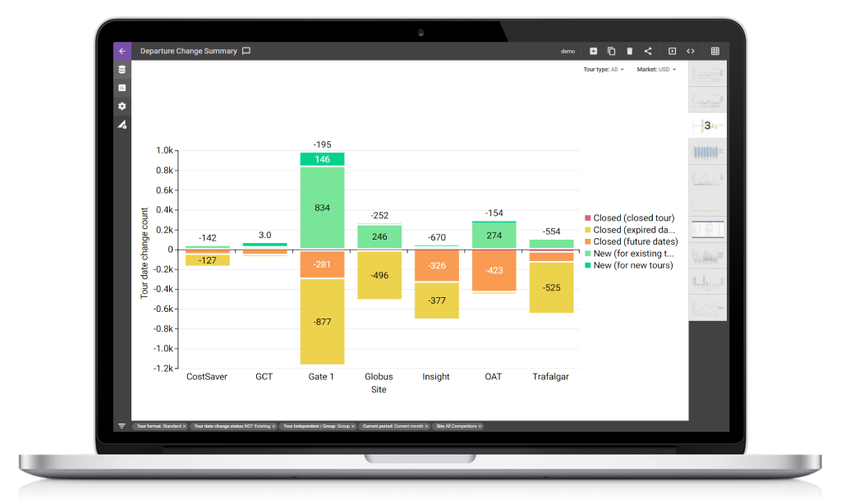841x504 pixels.
Task: Select the last slide thumbnail
Action: pyautogui.click(x=707, y=308)
